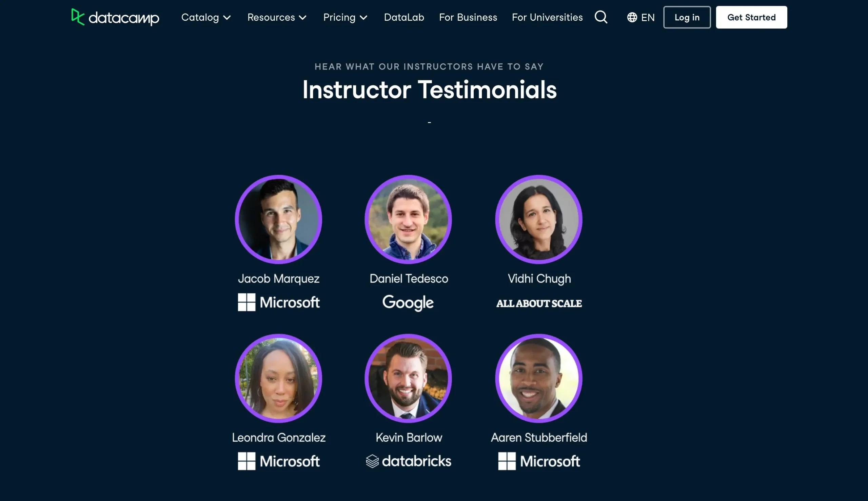Click the Microsoft logo under Jacob Marquez

point(279,302)
